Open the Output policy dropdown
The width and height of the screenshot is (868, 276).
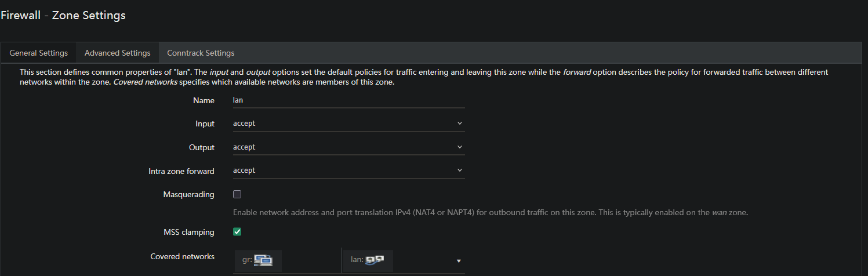pyautogui.click(x=348, y=147)
